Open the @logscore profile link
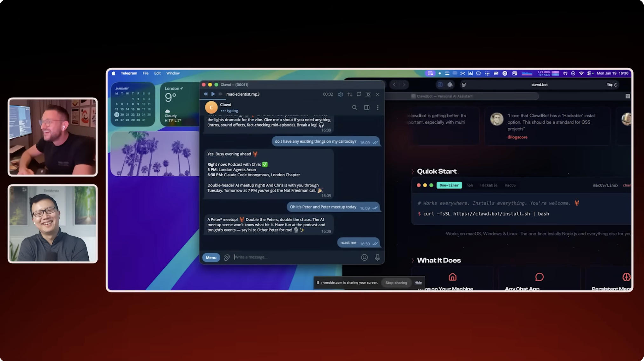The image size is (644, 361). [517, 137]
